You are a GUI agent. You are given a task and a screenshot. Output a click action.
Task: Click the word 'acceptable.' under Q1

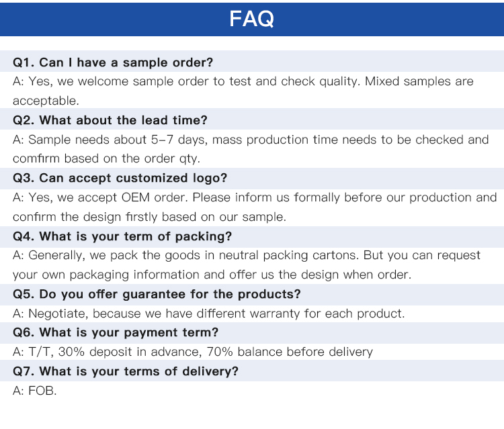[x=46, y=101]
